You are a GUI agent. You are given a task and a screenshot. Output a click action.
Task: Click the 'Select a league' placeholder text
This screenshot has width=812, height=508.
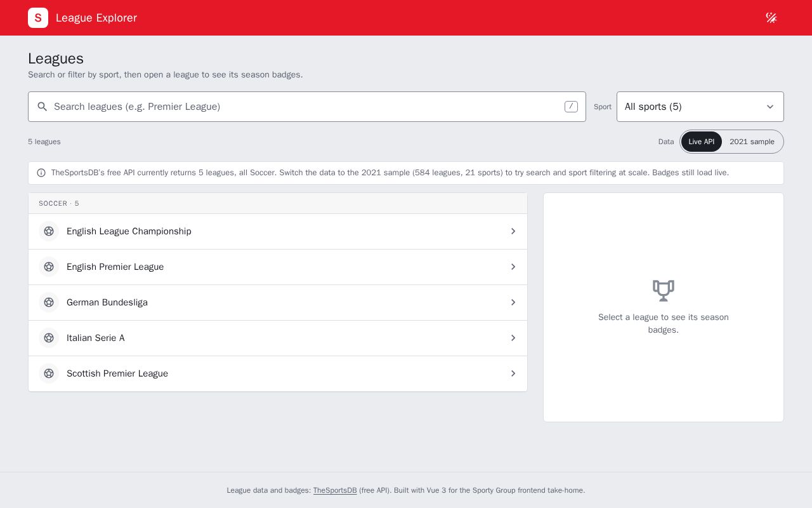click(664, 323)
